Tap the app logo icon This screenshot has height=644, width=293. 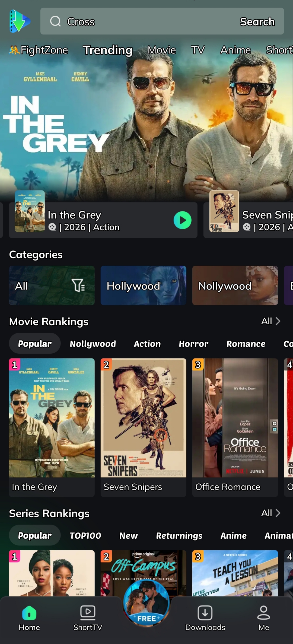(x=20, y=21)
